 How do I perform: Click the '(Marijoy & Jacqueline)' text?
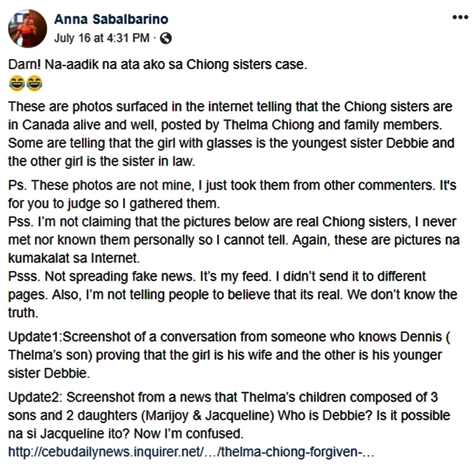tap(208, 416)
